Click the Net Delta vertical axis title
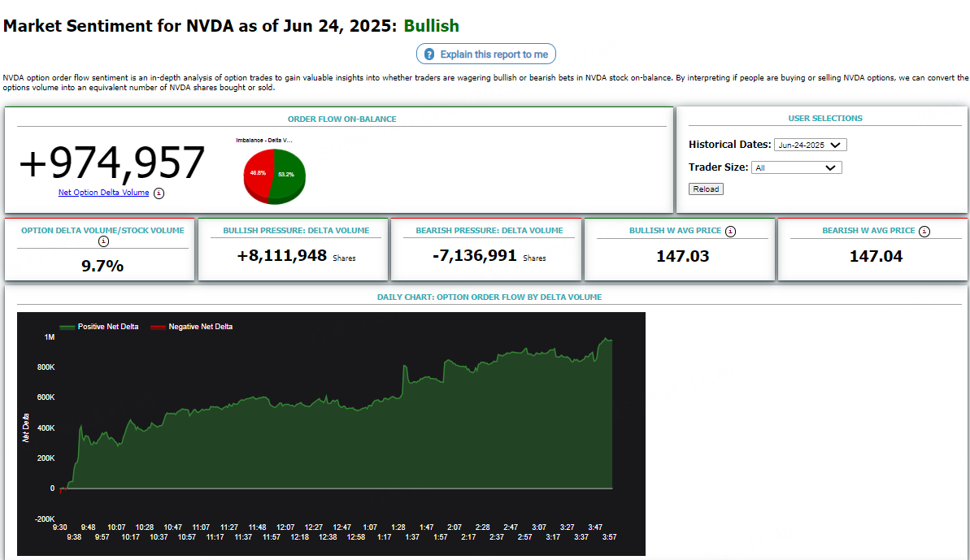Screen dimensions: 970x560 coord(26,428)
